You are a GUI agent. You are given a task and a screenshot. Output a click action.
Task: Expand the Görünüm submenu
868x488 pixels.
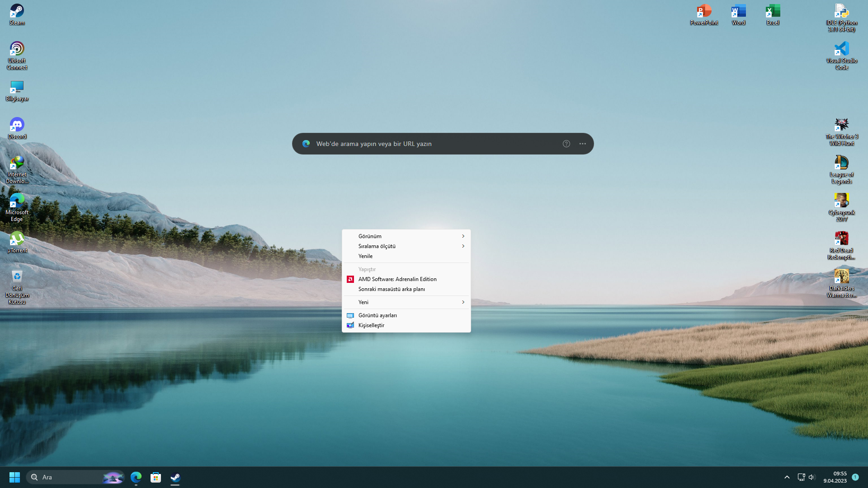point(463,236)
